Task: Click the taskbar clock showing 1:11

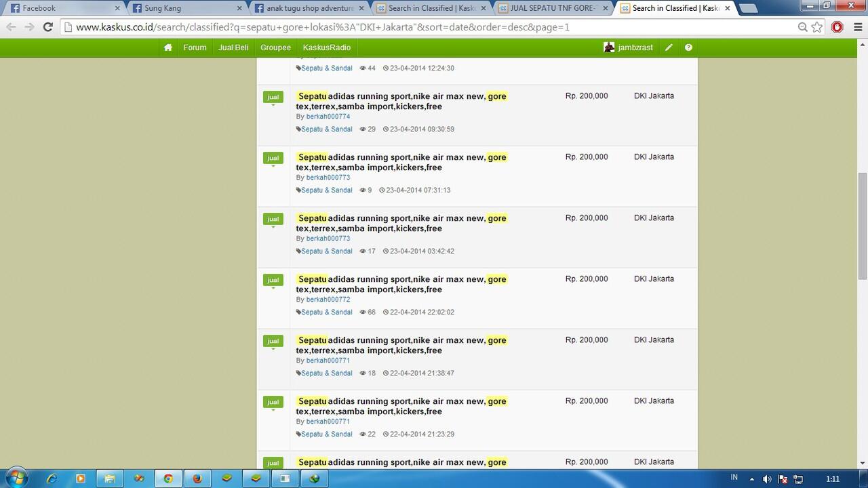Action: point(833,479)
